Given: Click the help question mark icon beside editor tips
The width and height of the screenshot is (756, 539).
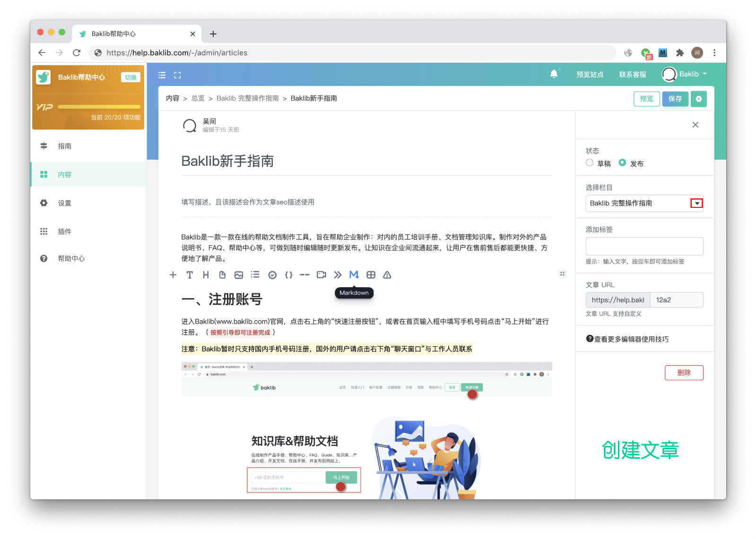Looking at the screenshot, I should tap(590, 338).
